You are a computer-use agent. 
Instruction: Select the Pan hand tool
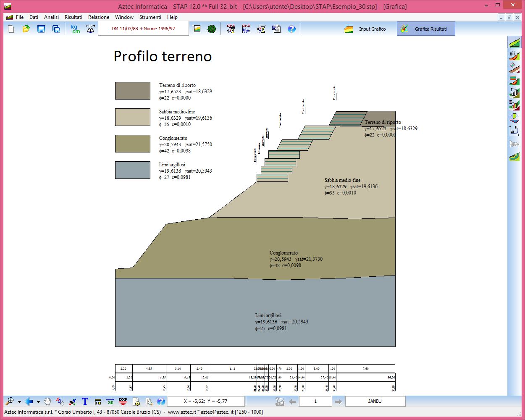pos(47,402)
